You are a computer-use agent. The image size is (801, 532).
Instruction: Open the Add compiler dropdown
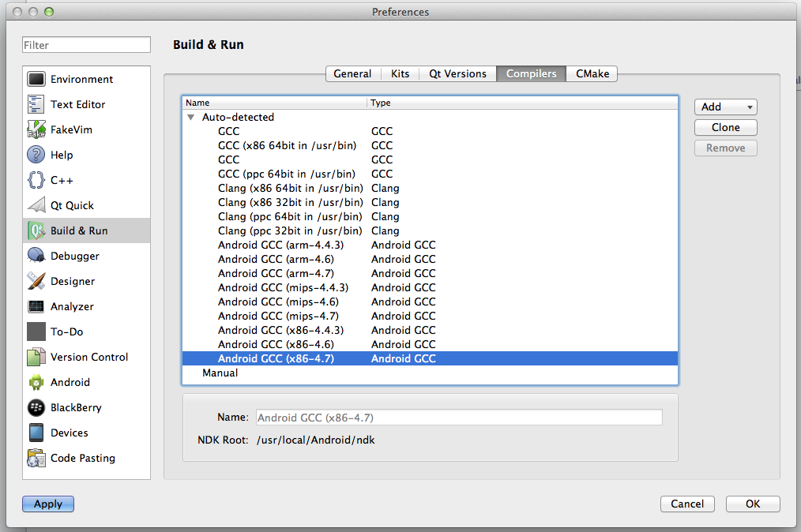pyautogui.click(x=724, y=107)
